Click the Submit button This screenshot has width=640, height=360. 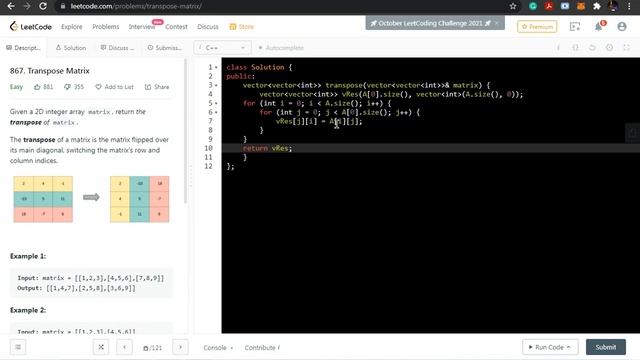coord(606,347)
